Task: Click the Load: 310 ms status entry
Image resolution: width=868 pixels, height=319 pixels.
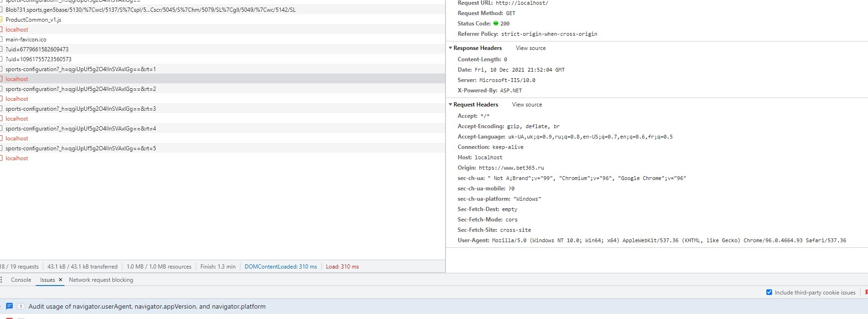Action: (342, 267)
